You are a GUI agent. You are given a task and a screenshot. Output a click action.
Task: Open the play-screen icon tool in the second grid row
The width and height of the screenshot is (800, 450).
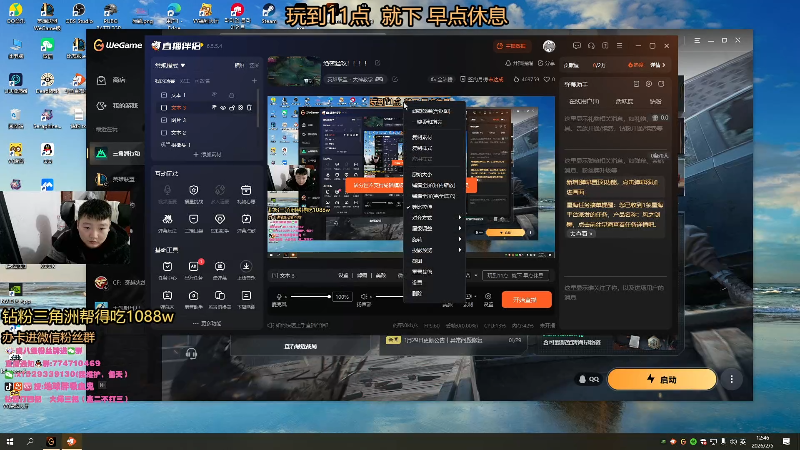(x=246, y=219)
